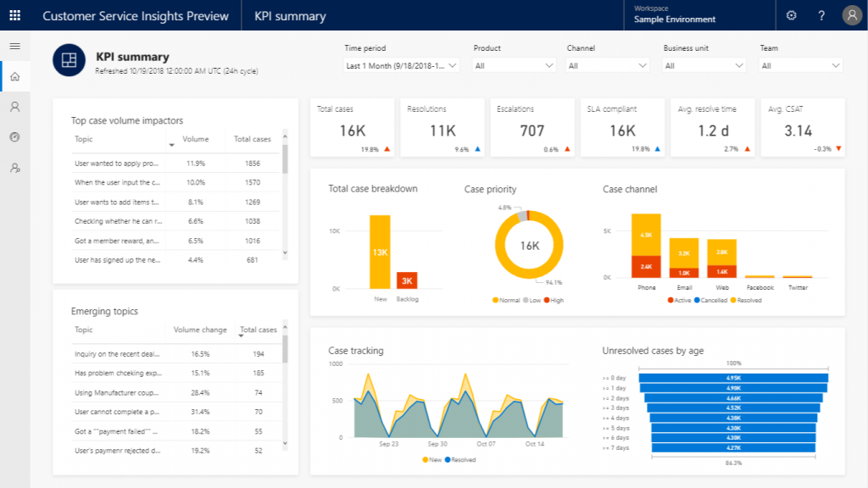Select the Home icon in the sidebar
This screenshot has width=868, height=488.
tap(14, 75)
